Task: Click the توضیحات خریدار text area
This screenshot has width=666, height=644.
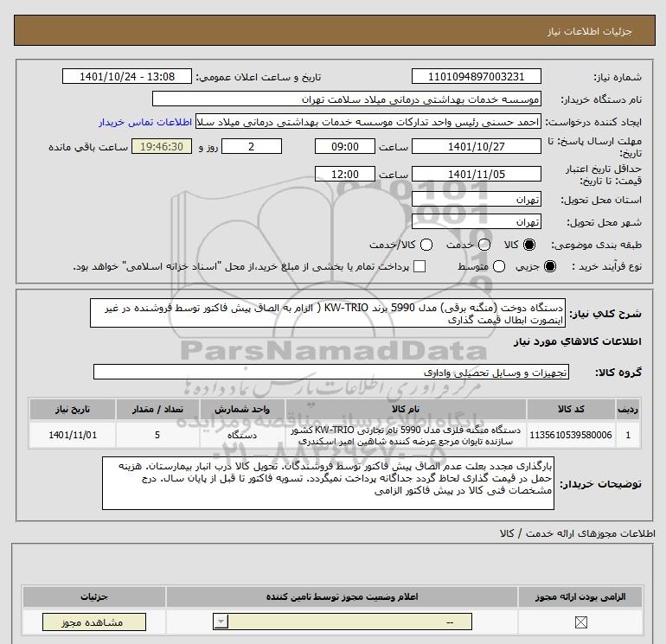Action: tap(328, 483)
